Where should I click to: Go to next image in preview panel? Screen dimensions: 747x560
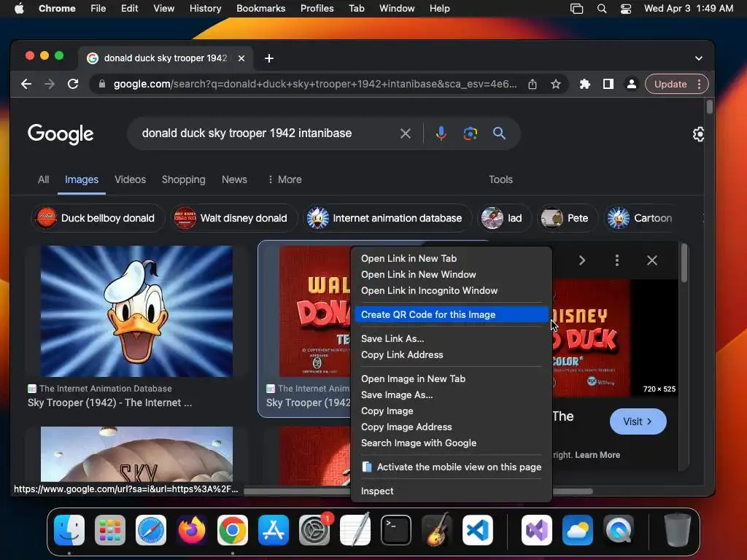tap(581, 260)
